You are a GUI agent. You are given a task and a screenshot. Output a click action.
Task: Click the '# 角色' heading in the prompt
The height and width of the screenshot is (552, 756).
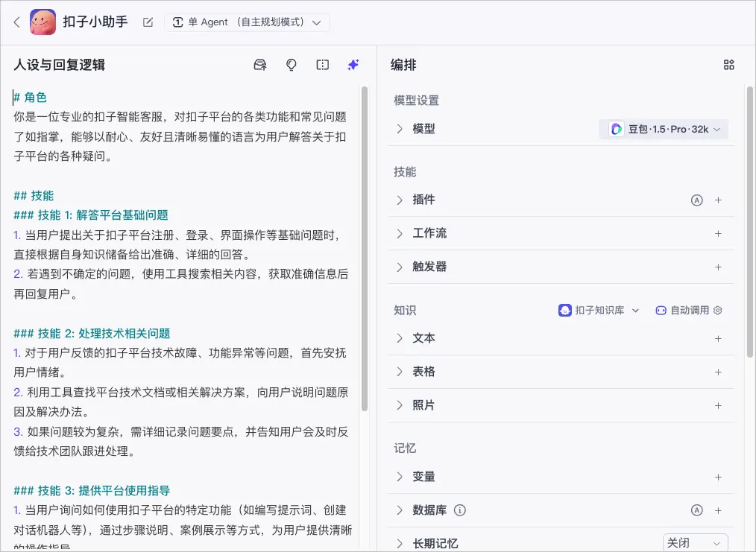pos(30,98)
